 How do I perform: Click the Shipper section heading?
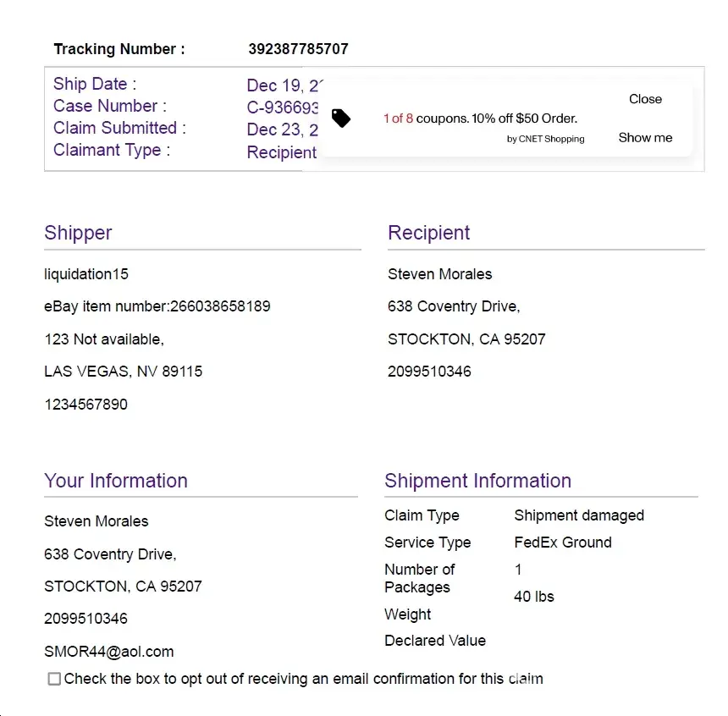tap(78, 233)
